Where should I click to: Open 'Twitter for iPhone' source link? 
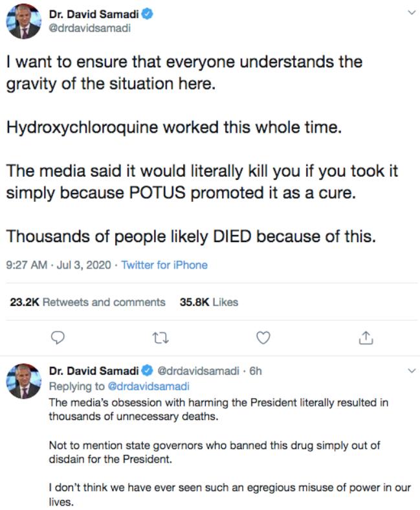coord(164,265)
